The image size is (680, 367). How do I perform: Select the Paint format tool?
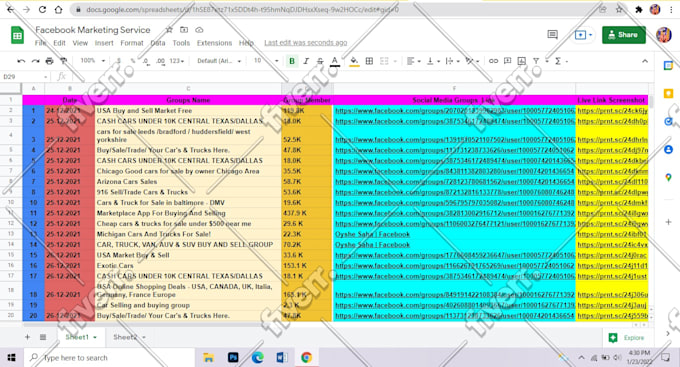coord(63,61)
